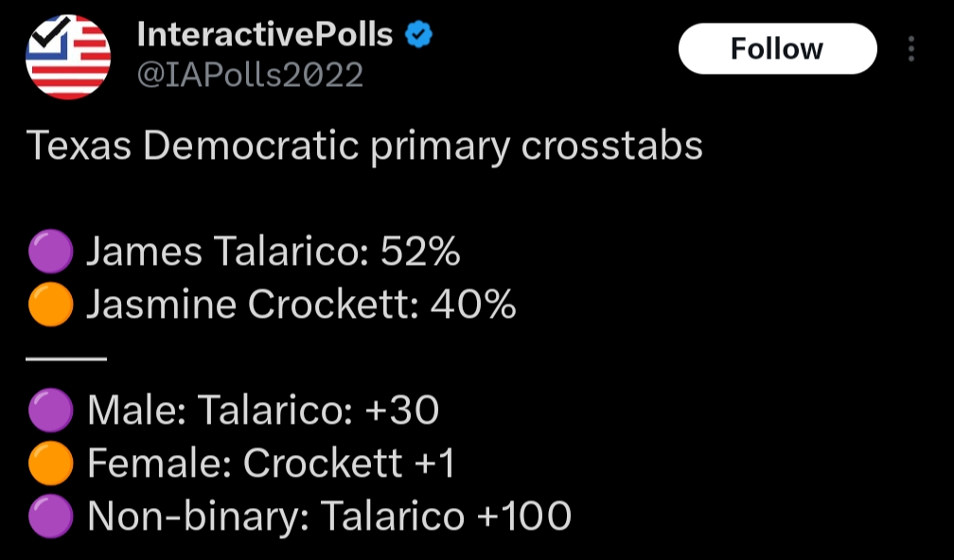Click the horizontal divider line in tweet
The height and width of the screenshot is (560, 954).
(66, 359)
